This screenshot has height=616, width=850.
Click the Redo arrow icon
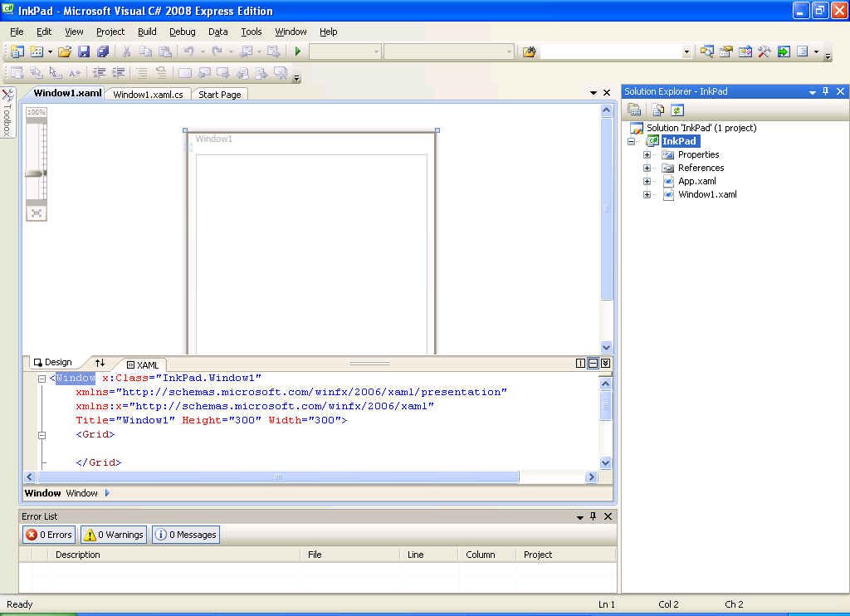tap(217, 51)
